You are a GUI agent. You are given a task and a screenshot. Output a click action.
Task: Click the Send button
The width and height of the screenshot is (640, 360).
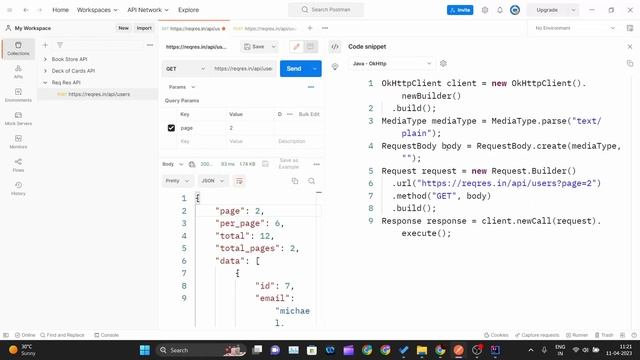[294, 69]
